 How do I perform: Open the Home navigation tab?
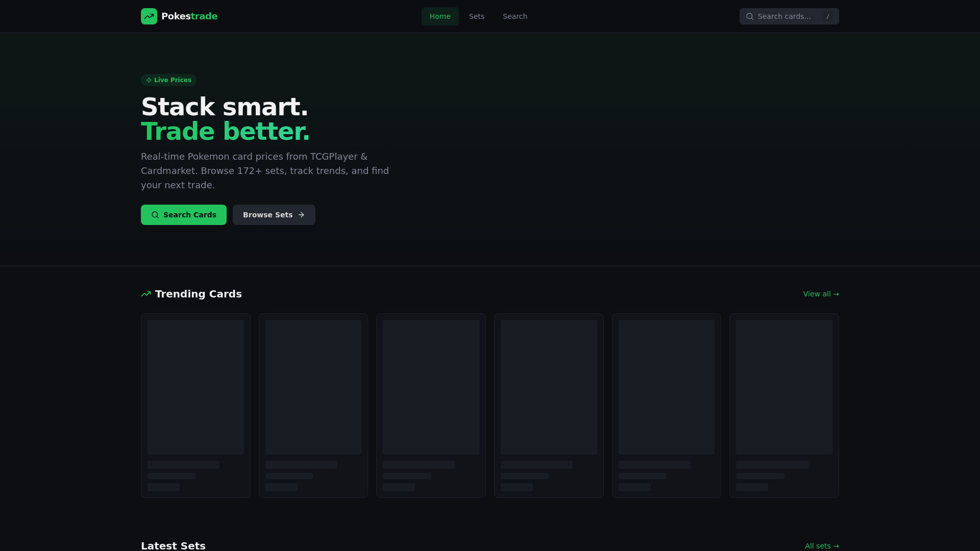pos(440,16)
